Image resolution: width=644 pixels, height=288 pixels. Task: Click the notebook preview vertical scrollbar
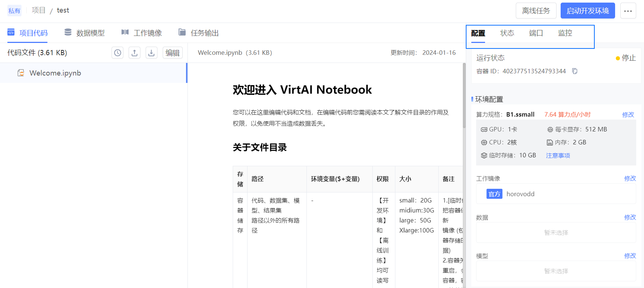tap(464, 96)
